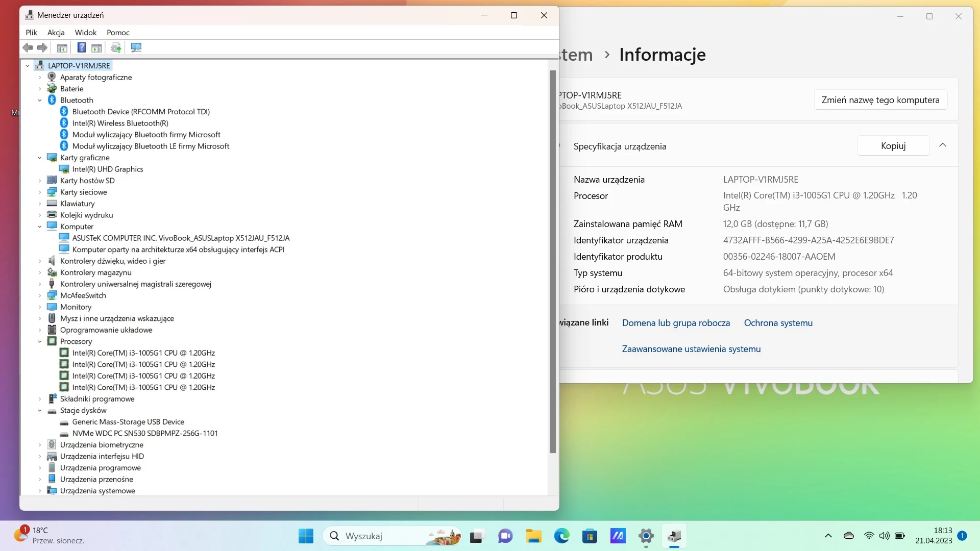
Task: Collapse the Bluetooth category
Action: coord(40,100)
